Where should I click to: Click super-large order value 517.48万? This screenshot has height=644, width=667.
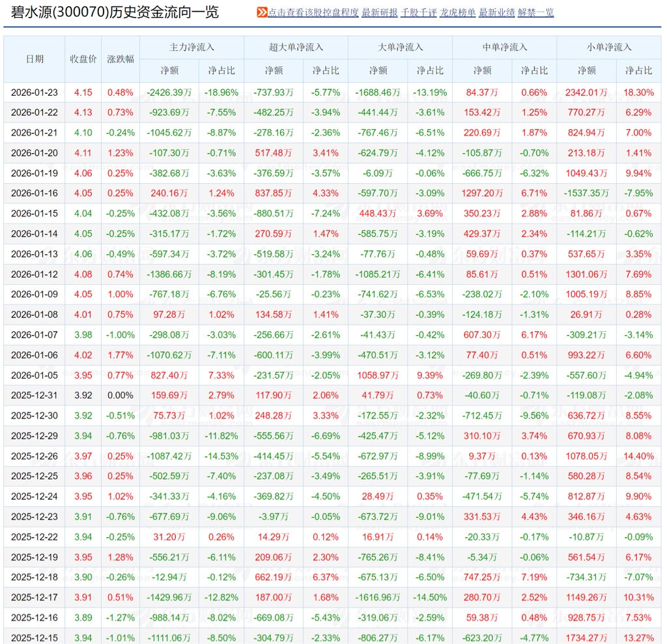click(x=274, y=153)
